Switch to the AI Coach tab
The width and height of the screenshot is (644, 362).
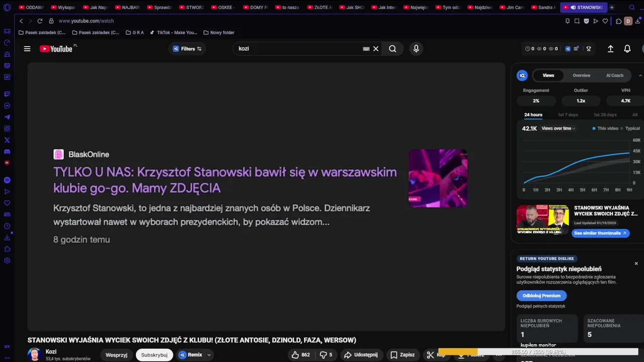614,75
